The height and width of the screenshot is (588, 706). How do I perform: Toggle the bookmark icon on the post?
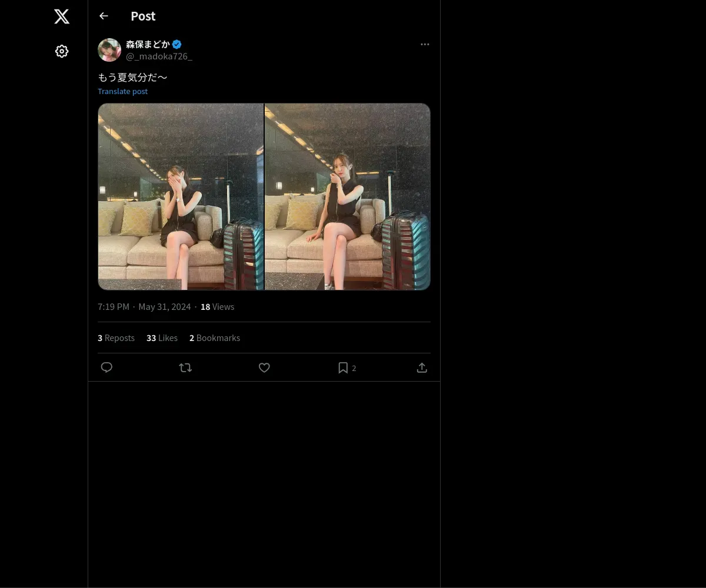[x=343, y=367]
